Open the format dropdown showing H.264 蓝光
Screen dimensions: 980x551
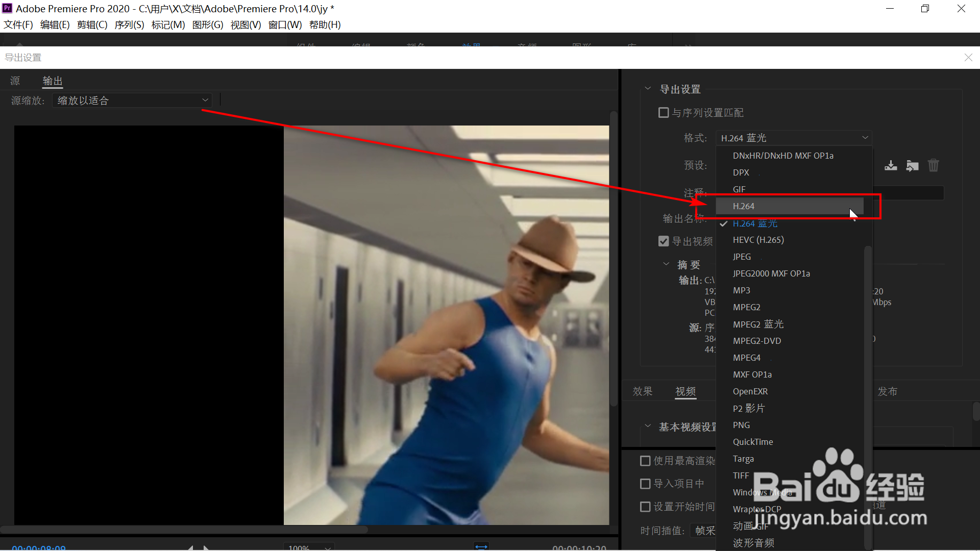tap(794, 138)
